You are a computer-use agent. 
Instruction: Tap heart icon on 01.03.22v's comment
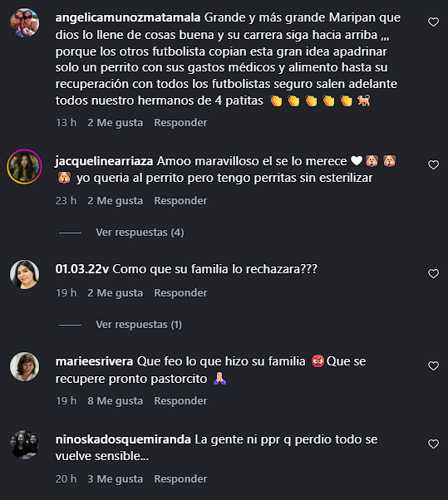click(x=433, y=273)
